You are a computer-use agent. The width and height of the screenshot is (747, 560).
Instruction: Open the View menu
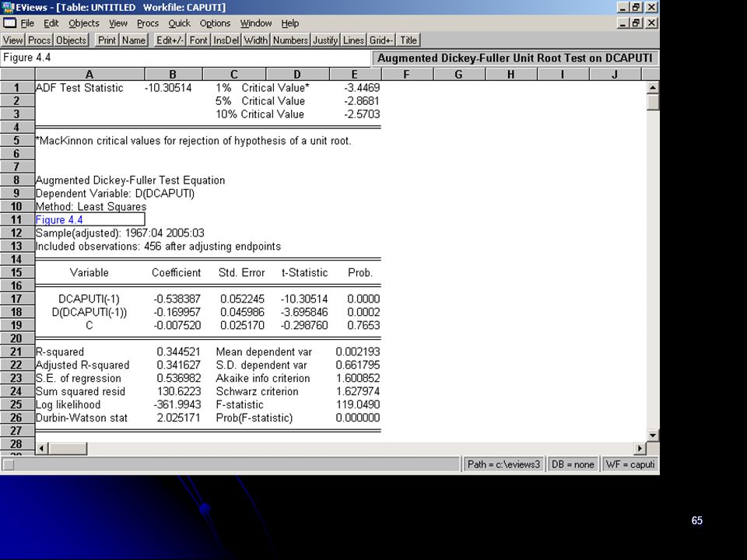[x=117, y=23]
